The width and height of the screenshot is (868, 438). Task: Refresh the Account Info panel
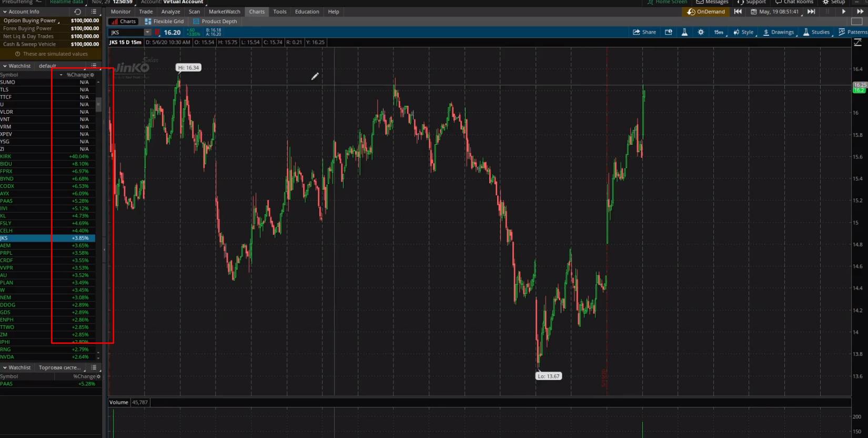(77, 12)
